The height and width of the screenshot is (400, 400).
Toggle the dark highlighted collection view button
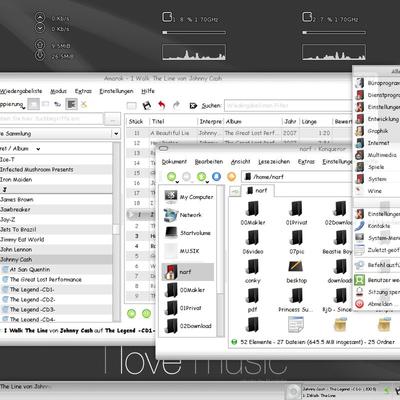pyautogui.click(x=71, y=105)
